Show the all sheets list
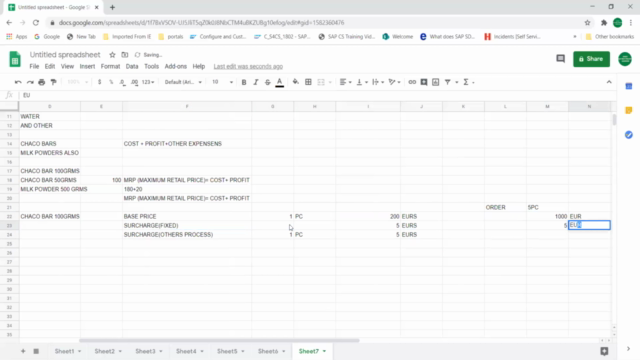Image resolution: width=640 pixels, height=360 pixels. click(x=36, y=351)
